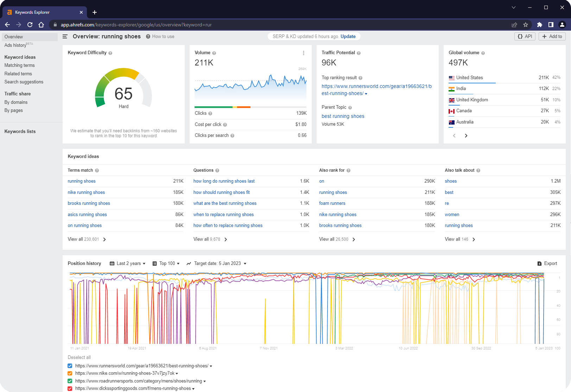Open how long do running shoes last
The image size is (571, 392).
224,181
